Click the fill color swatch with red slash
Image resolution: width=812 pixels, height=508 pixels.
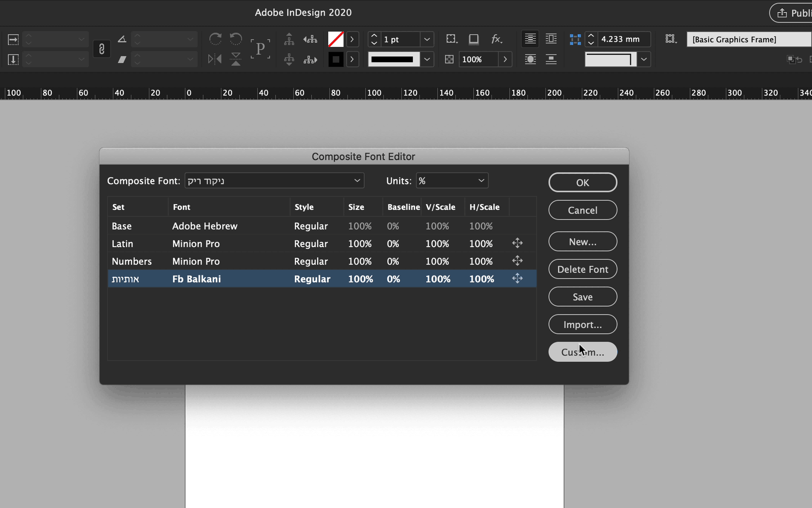335,39
